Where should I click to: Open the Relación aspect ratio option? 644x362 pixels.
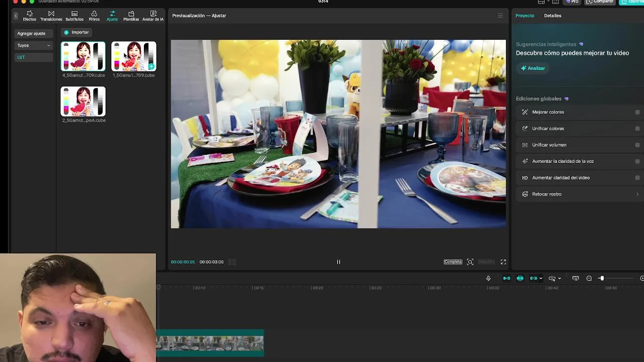(486, 262)
